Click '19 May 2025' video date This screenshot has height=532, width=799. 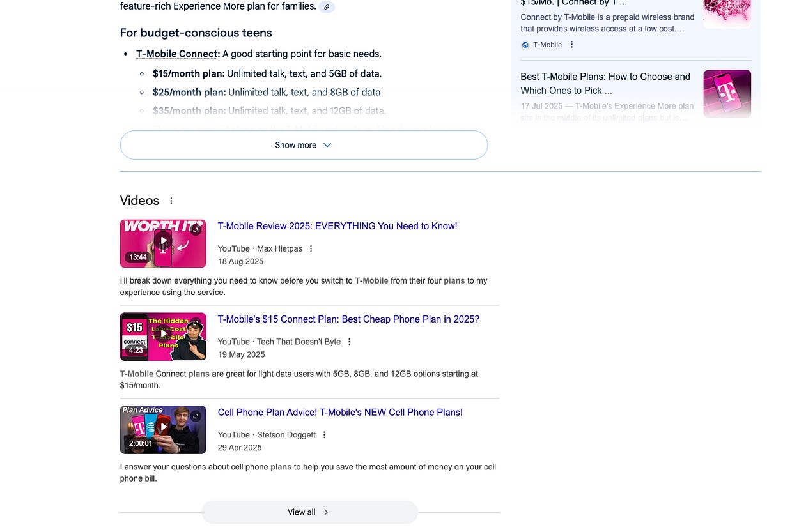[x=241, y=354]
